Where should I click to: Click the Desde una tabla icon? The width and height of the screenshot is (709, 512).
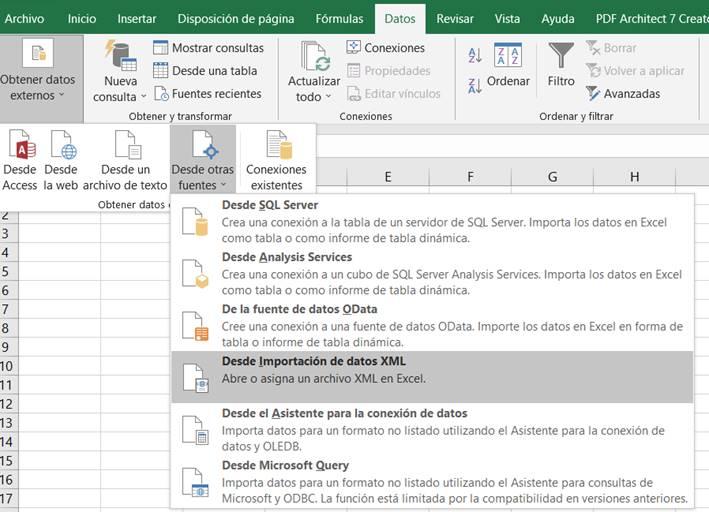click(161, 71)
